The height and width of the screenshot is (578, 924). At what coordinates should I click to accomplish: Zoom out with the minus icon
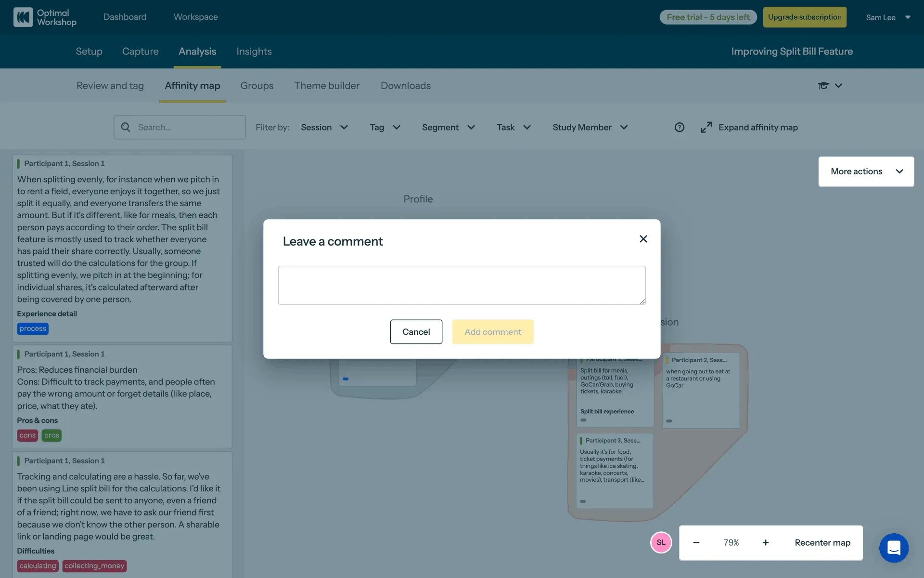pyautogui.click(x=696, y=543)
